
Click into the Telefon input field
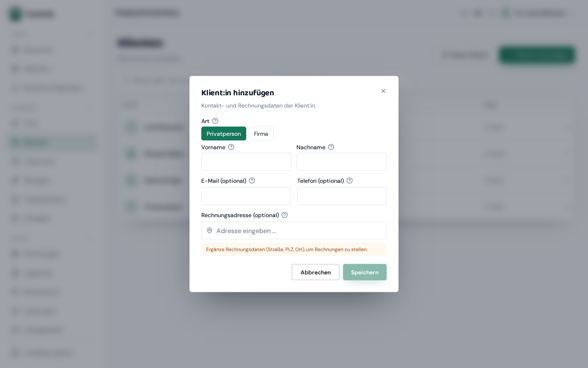point(342,196)
